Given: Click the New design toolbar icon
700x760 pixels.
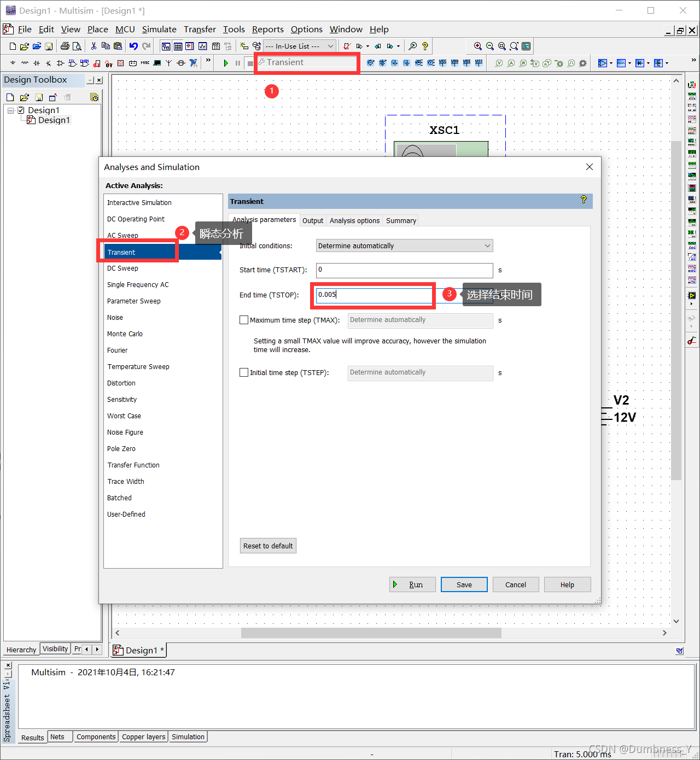Looking at the screenshot, I should [13, 46].
